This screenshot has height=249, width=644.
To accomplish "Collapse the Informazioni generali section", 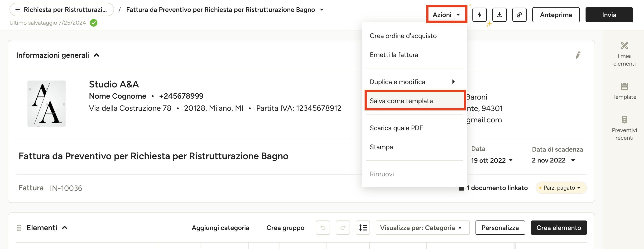I will pos(96,55).
